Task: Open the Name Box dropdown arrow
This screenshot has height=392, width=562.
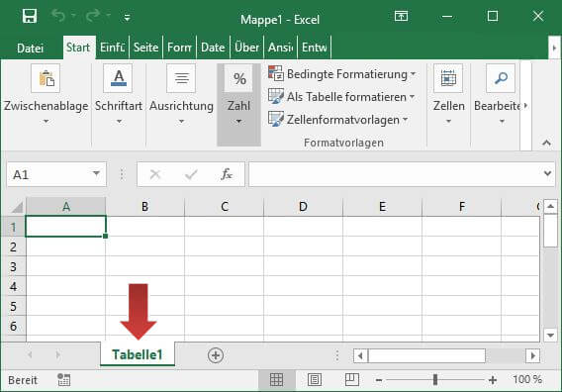Action: pyautogui.click(x=96, y=174)
